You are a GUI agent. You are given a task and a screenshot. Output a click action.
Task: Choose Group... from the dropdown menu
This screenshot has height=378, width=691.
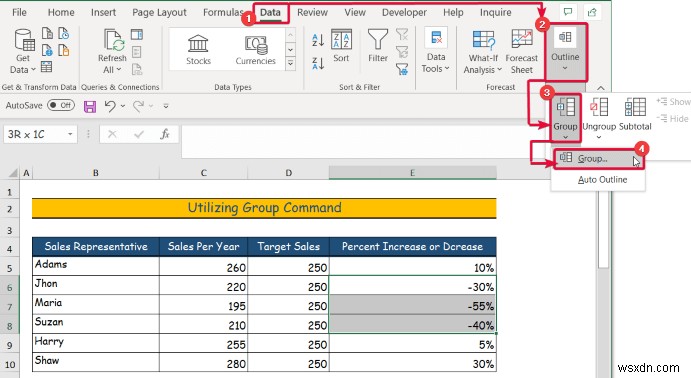point(598,159)
